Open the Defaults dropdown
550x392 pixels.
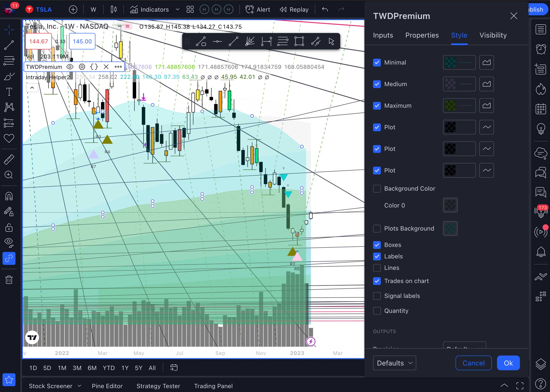[394, 363]
